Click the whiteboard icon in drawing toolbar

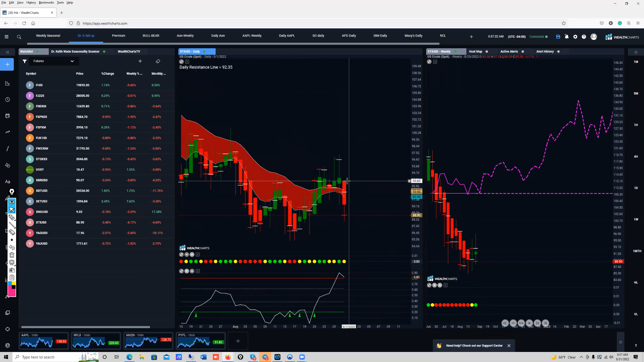click(12, 262)
